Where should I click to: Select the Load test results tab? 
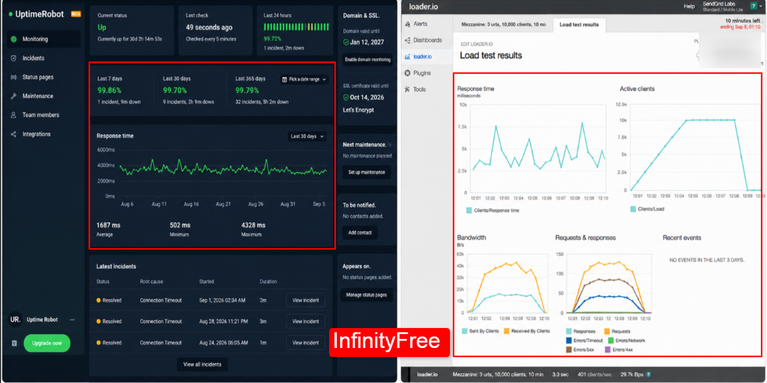tap(579, 24)
